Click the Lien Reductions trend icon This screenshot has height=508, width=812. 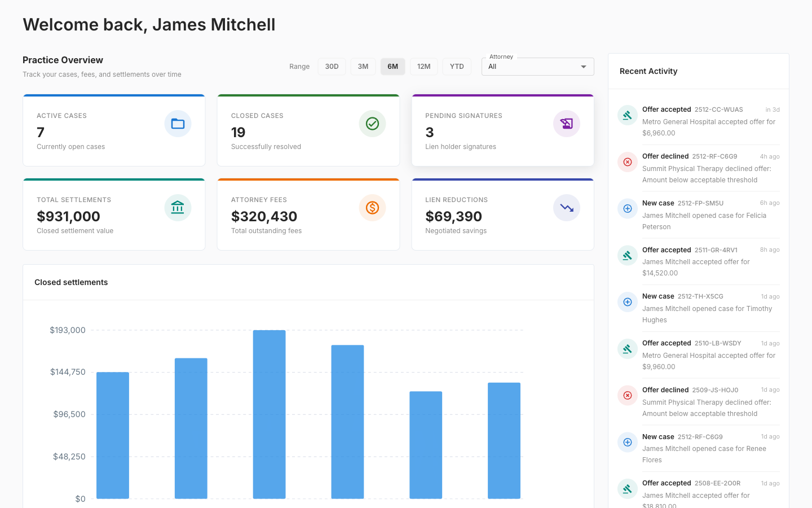pyautogui.click(x=566, y=207)
